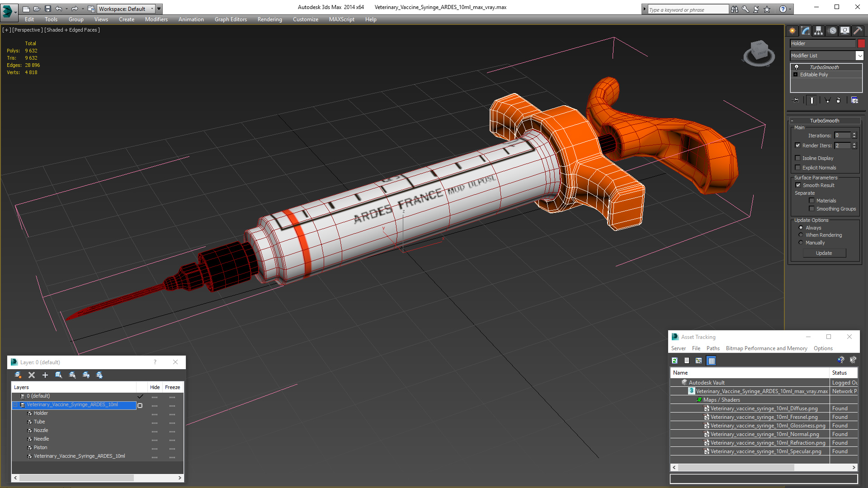Click Make Unique modifier icon
The height and width of the screenshot is (488, 868).
coord(827,100)
